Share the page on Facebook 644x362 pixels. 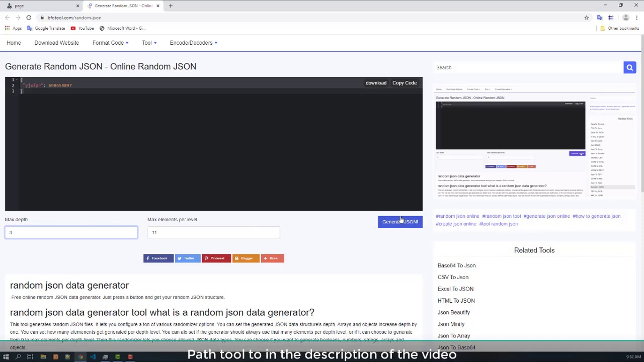[x=158, y=258]
